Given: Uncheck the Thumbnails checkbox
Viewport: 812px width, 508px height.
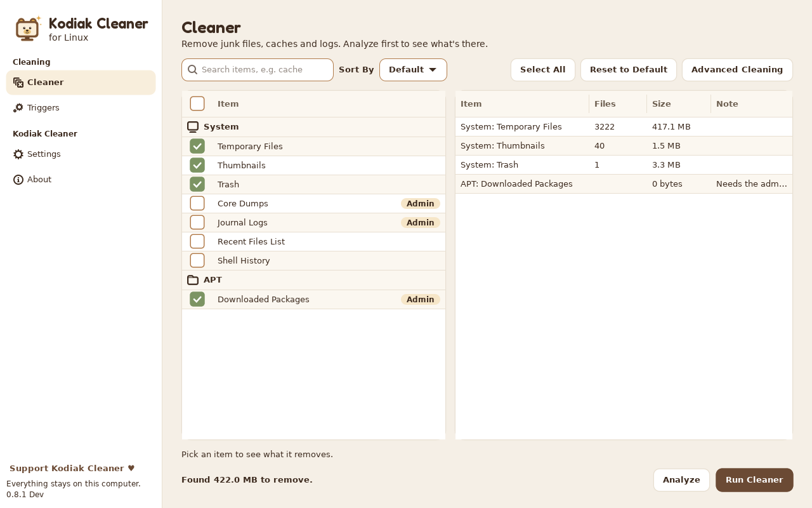Looking at the screenshot, I should pos(197,165).
